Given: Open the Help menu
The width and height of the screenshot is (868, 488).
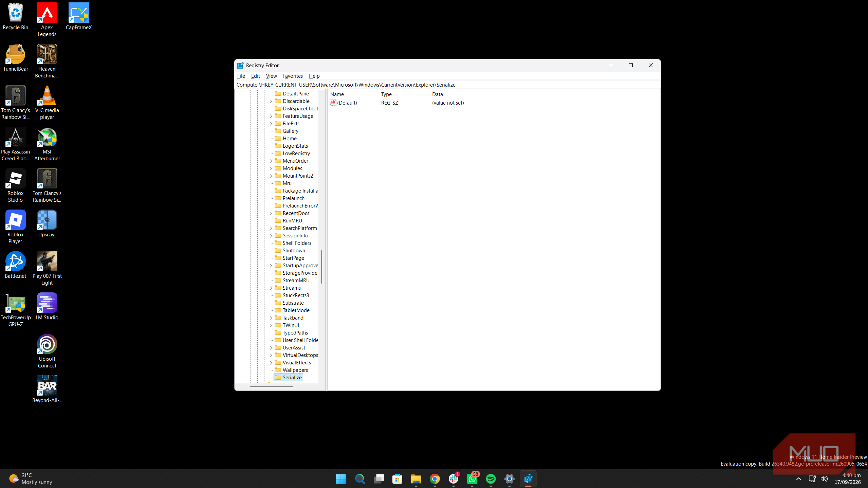Looking at the screenshot, I should (314, 76).
